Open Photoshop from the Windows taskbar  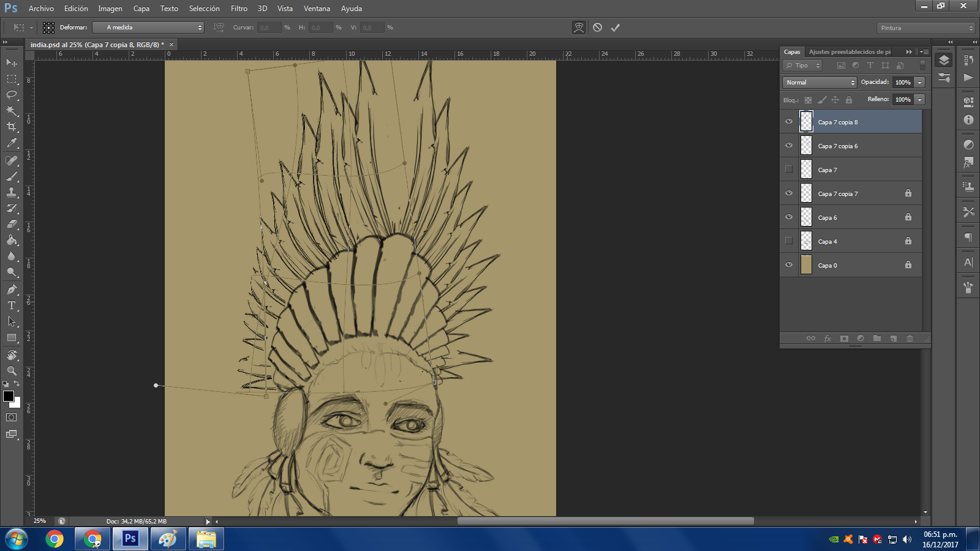[130, 539]
